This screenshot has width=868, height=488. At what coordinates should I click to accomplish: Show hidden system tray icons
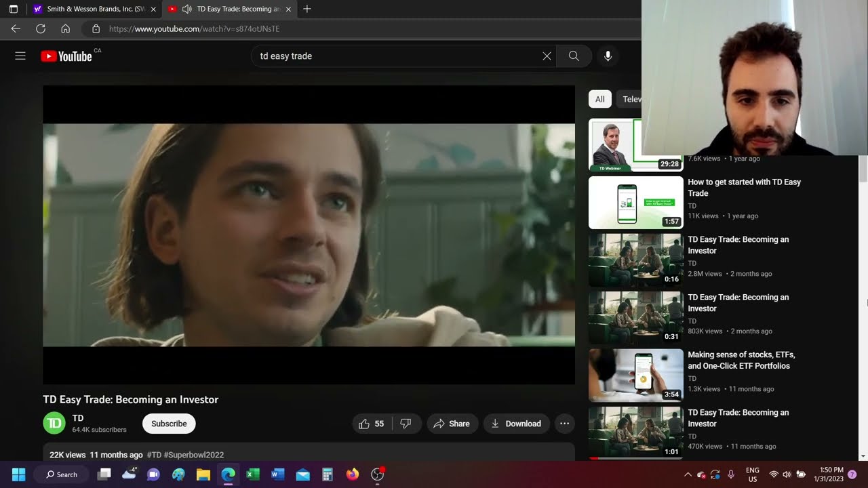click(x=688, y=474)
